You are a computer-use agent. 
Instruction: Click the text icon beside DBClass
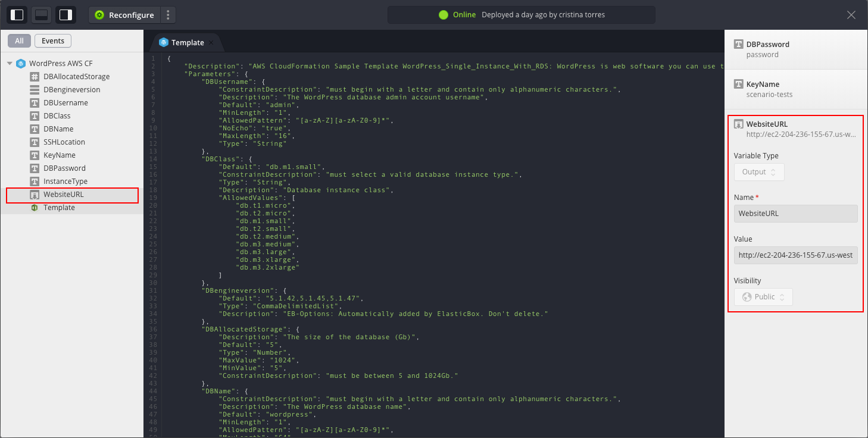[35, 116]
